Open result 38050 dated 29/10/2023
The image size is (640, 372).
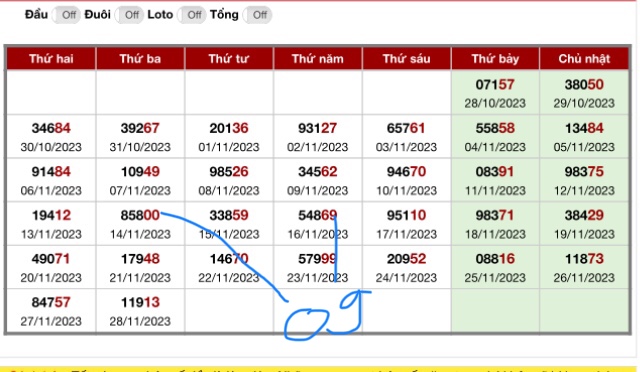[x=584, y=93]
